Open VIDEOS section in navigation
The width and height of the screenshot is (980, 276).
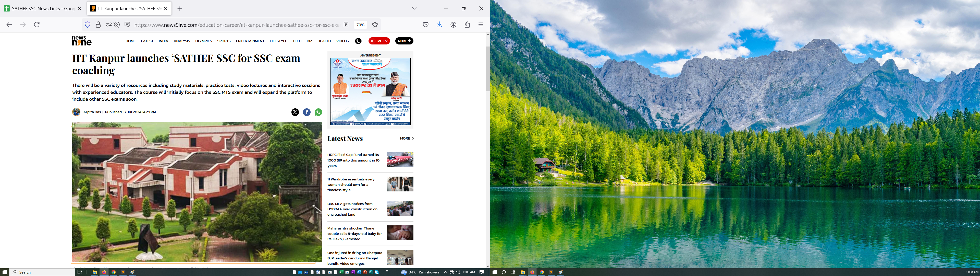click(x=342, y=41)
